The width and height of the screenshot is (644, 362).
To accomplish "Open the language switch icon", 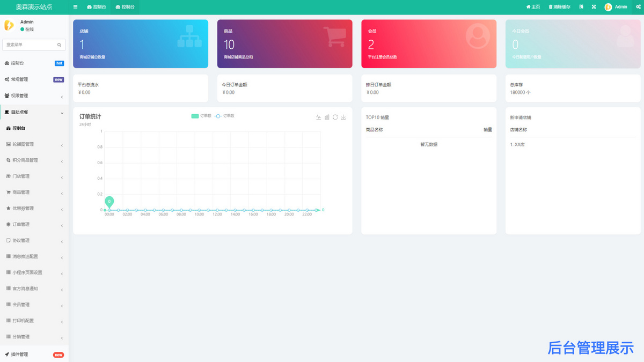I will 581,7.
